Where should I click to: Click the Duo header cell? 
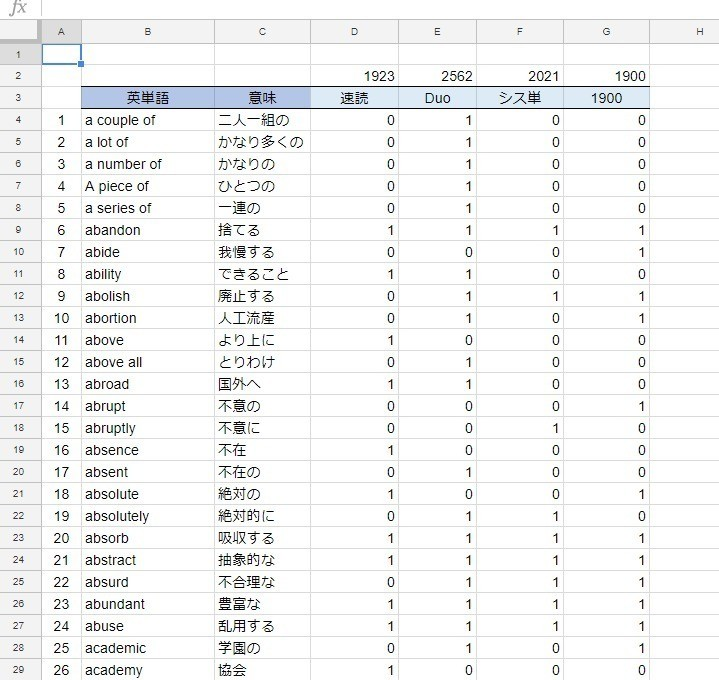(437, 98)
